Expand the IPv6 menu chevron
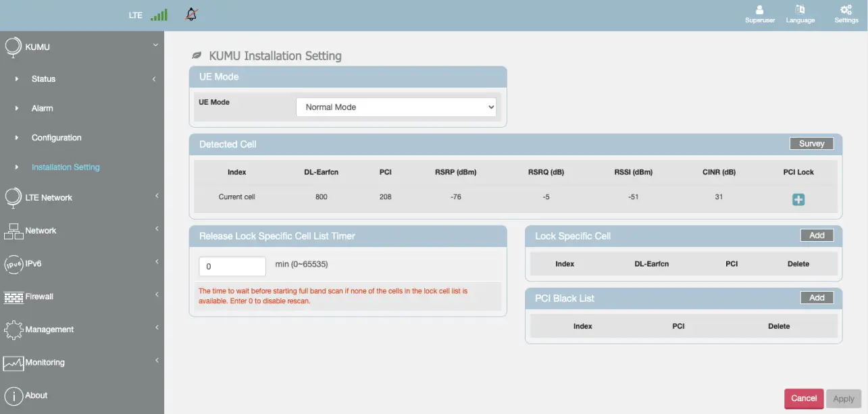The height and width of the screenshot is (414, 868). 157,262
